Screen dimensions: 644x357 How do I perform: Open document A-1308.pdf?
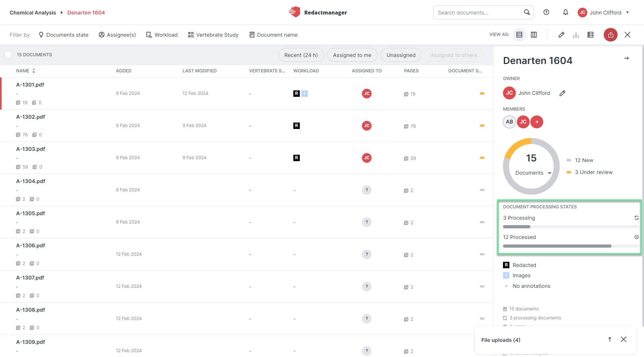(x=31, y=310)
